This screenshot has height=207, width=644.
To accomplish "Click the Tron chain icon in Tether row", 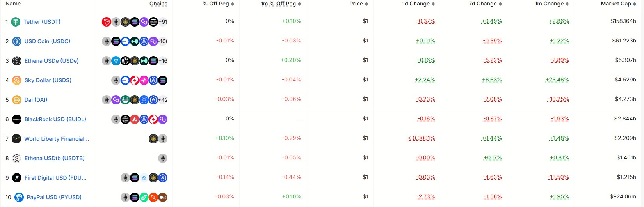I will 107,22.
